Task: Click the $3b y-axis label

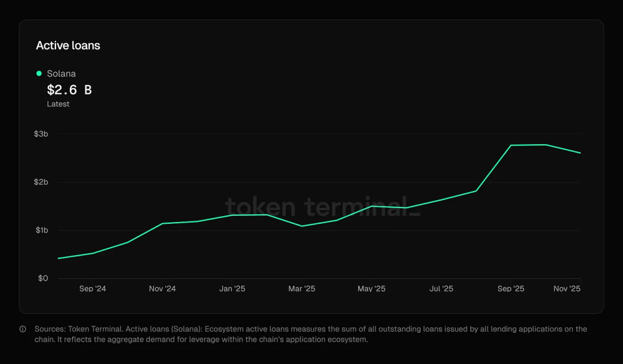Action: pyautogui.click(x=41, y=134)
